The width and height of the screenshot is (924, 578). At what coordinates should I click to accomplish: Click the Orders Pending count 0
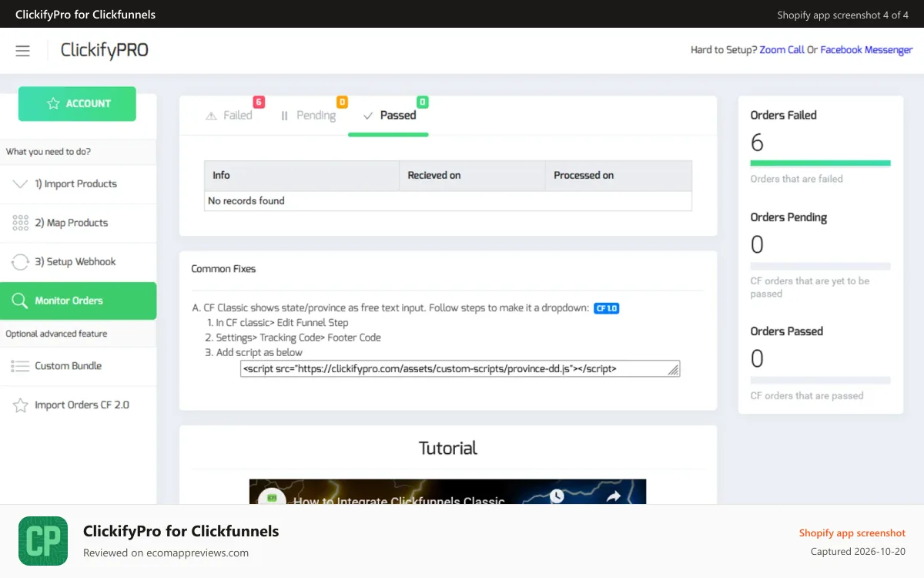pyautogui.click(x=757, y=245)
